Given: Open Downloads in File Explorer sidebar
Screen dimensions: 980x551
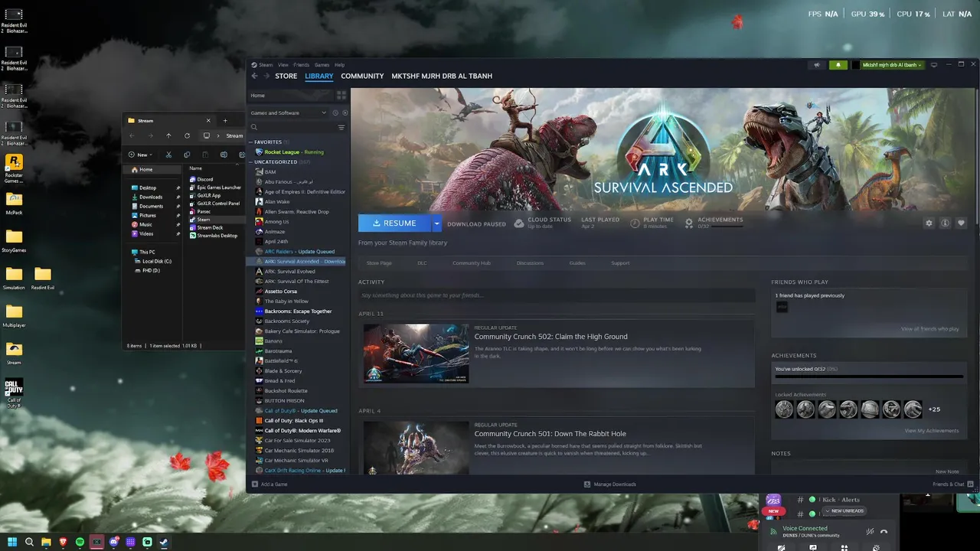Looking at the screenshot, I should coord(151,197).
